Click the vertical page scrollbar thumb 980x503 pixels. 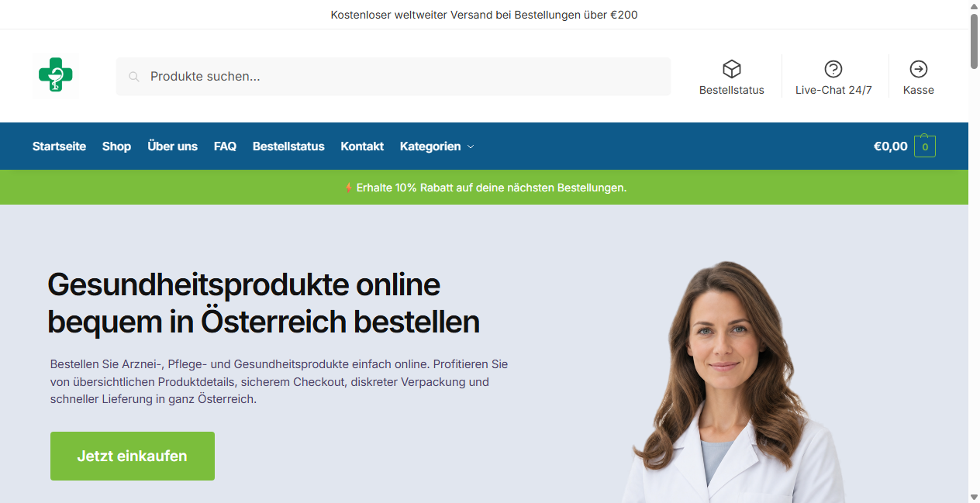(x=974, y=41)
